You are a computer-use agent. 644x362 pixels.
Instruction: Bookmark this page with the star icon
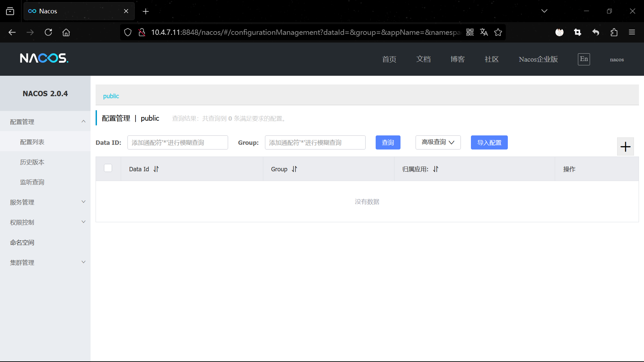point(498,32)
